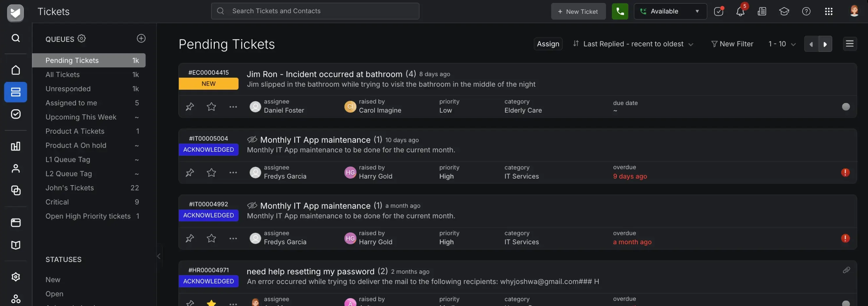Pin the Jim Ron bathroom incident ticket
This screenshot has height=306, width=868.
click(x=190, y=107)
